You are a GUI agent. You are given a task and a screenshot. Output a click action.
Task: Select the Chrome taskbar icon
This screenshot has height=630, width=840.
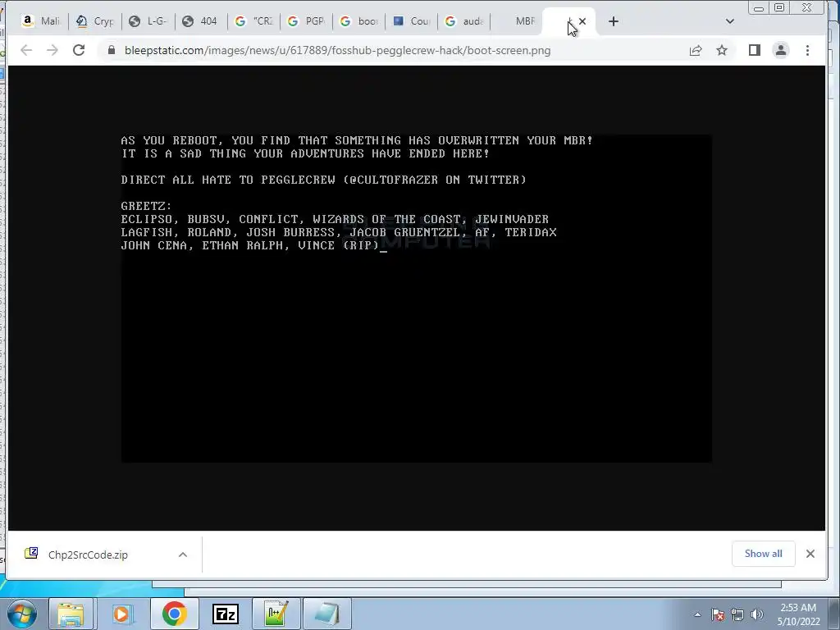pos(175,614)
